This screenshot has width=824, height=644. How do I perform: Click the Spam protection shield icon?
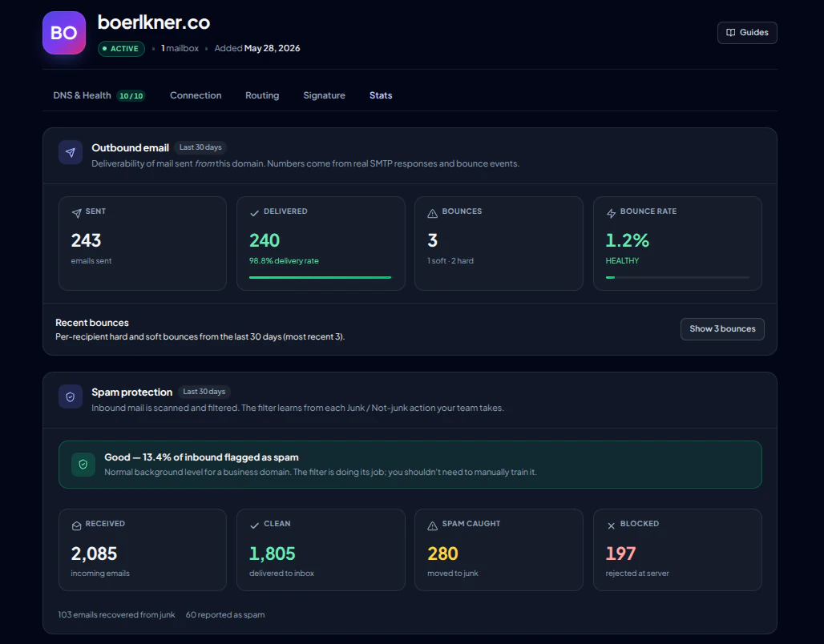tap(71, 397)
